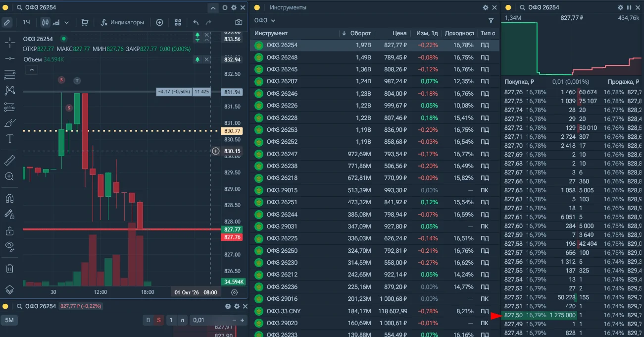
Task: Pick the horizontal line drawing tool
Action: click(9, 58)
